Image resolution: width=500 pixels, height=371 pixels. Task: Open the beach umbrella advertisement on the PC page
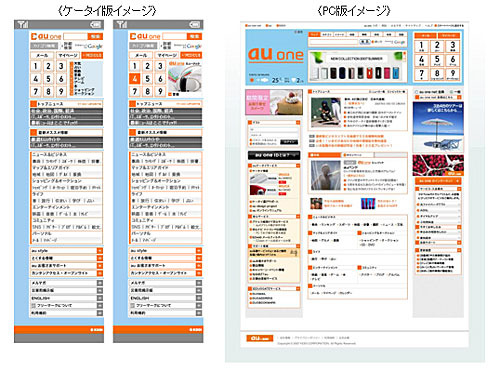click(438, 127)
